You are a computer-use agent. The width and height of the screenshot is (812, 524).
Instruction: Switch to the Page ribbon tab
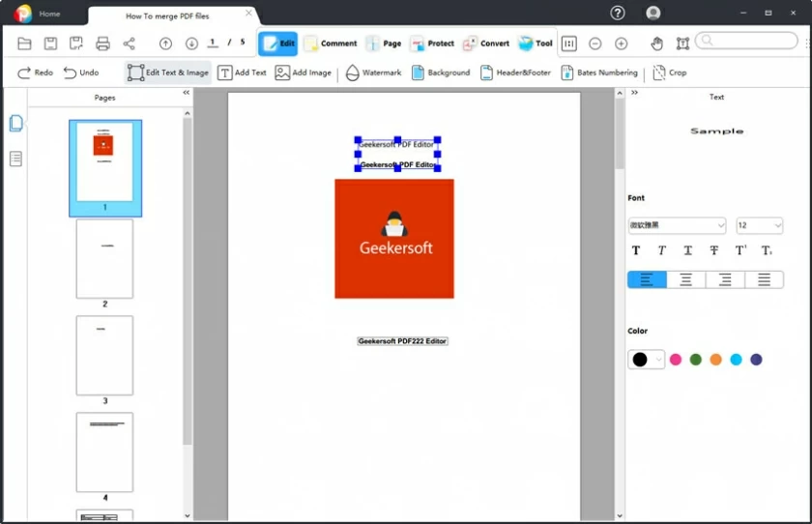pos(383,44)
